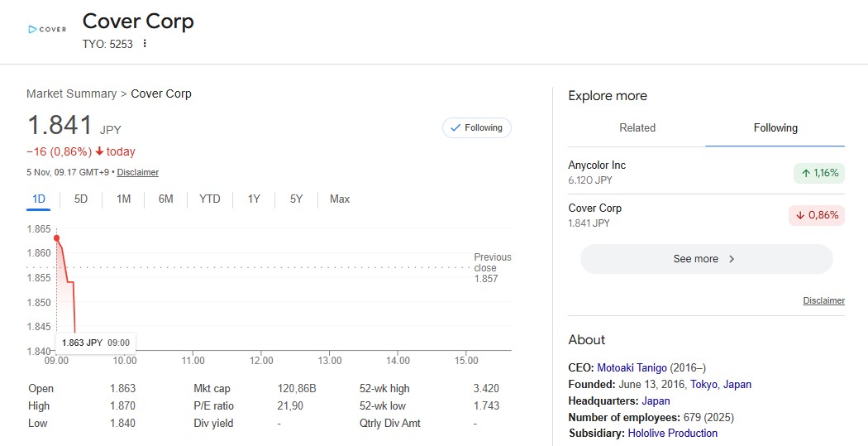Click the −16 (0,86%) today change text
This screenshot has width=868, height=446.
81,151
